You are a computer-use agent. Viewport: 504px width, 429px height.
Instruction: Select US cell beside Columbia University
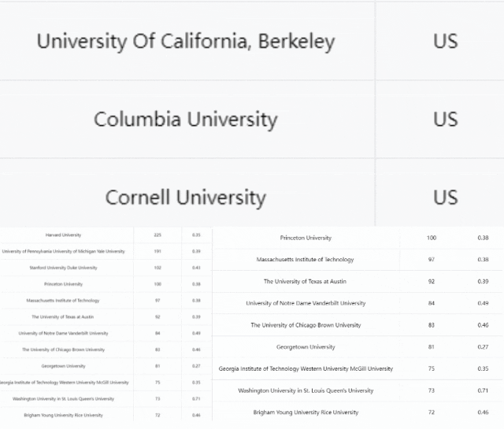pyautogui.click(x=445, y=119)
